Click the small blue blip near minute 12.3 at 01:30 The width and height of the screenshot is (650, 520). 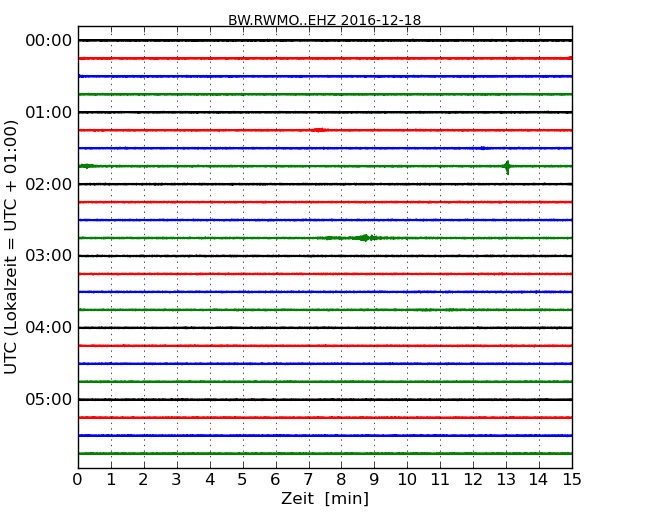click(482, 148)
